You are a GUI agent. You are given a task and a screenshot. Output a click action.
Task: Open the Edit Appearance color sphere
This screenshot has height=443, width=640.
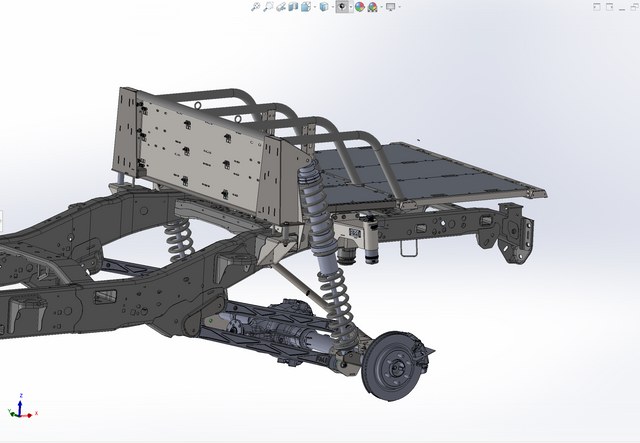coord(359,6)
